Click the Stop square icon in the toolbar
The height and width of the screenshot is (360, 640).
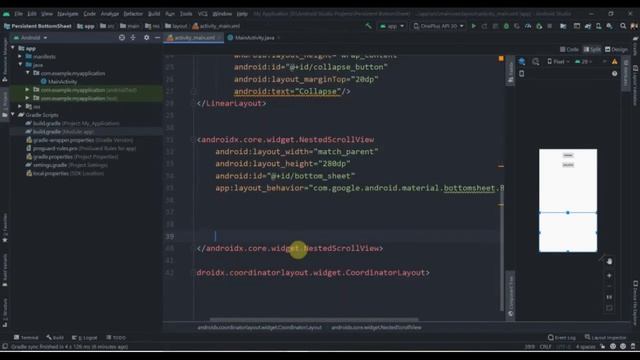tap(549, 26)
